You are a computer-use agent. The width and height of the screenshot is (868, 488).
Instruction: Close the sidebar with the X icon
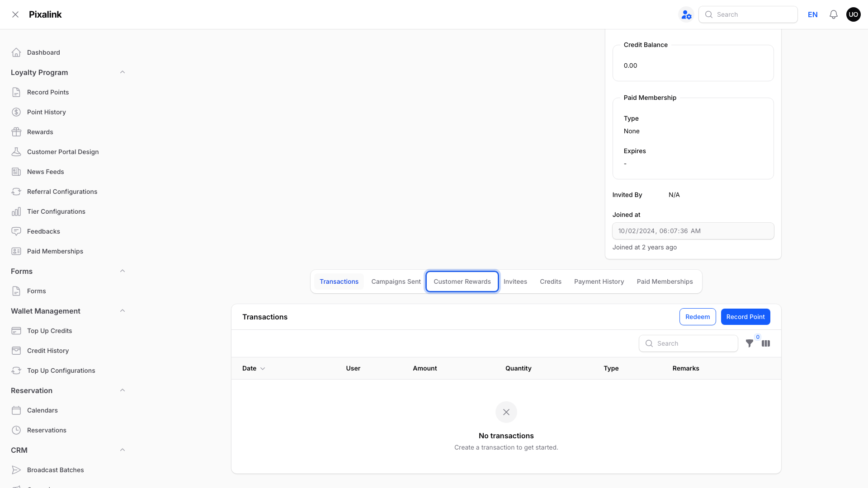(15, 14)
